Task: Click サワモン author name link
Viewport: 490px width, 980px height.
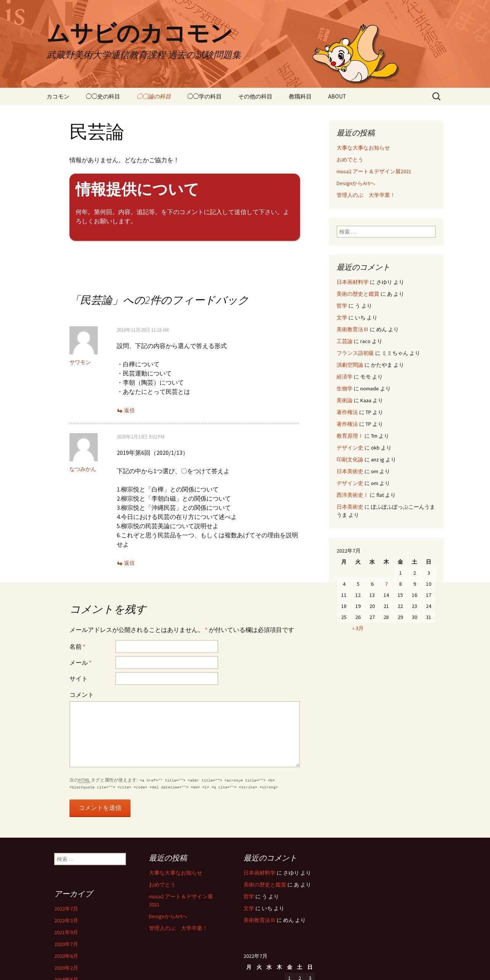Action: [80, 363]
